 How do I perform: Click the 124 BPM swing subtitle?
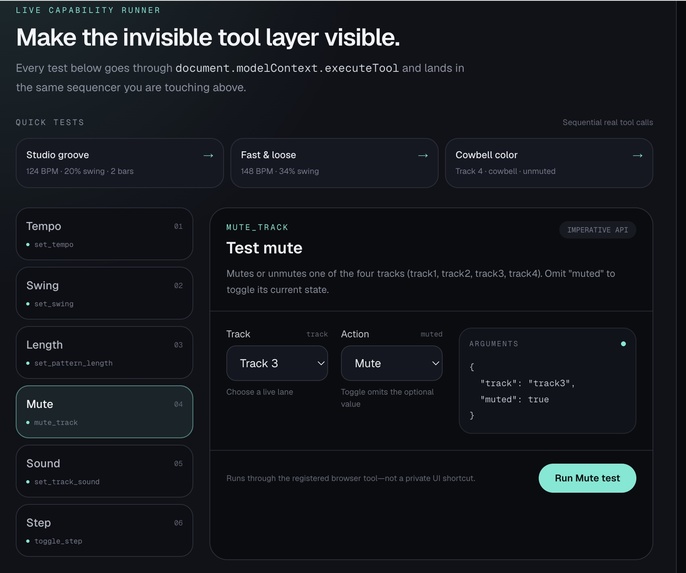tap(80, 171)
